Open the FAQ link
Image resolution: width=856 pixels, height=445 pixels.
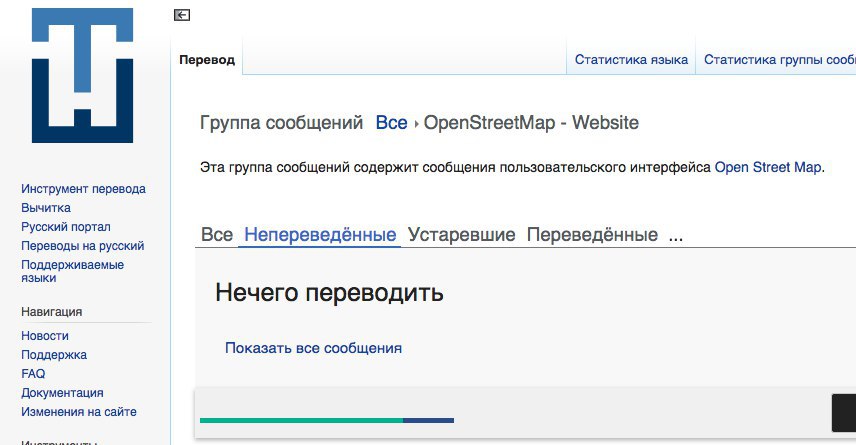point(33,374)
